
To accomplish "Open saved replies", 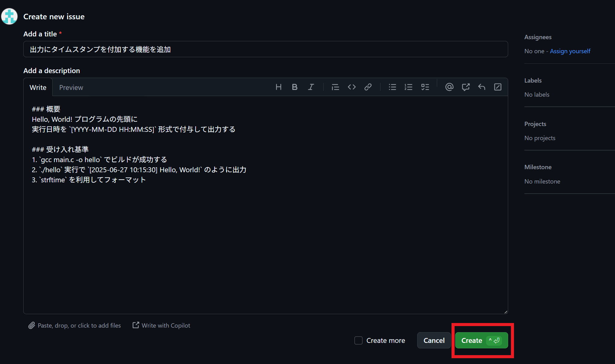I will click(481, 87).
